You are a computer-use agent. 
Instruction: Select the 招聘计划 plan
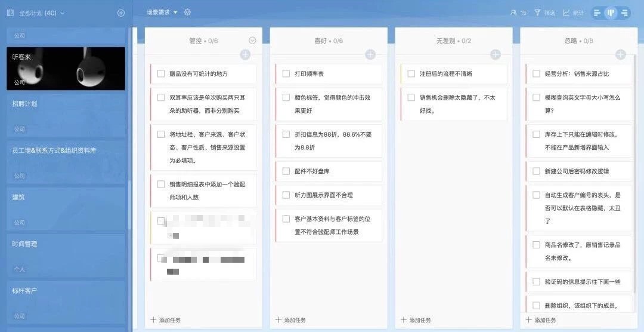coord(66,116)
